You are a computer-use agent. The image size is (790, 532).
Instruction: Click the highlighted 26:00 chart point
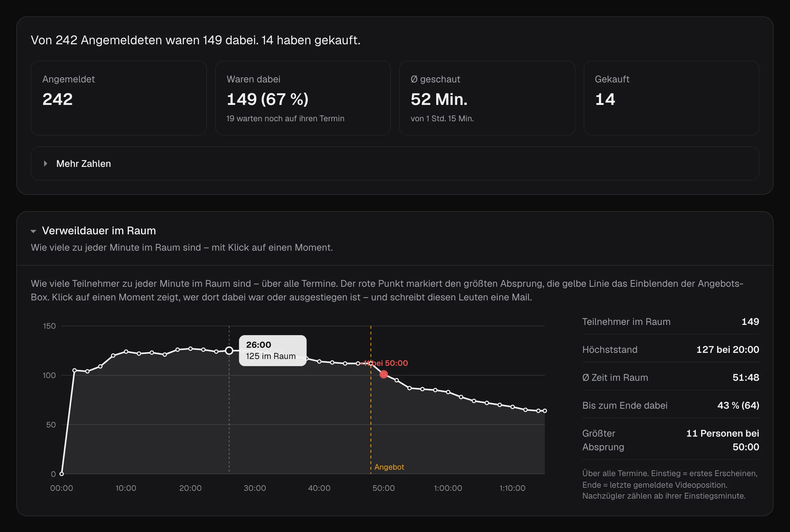coord(229,350)
